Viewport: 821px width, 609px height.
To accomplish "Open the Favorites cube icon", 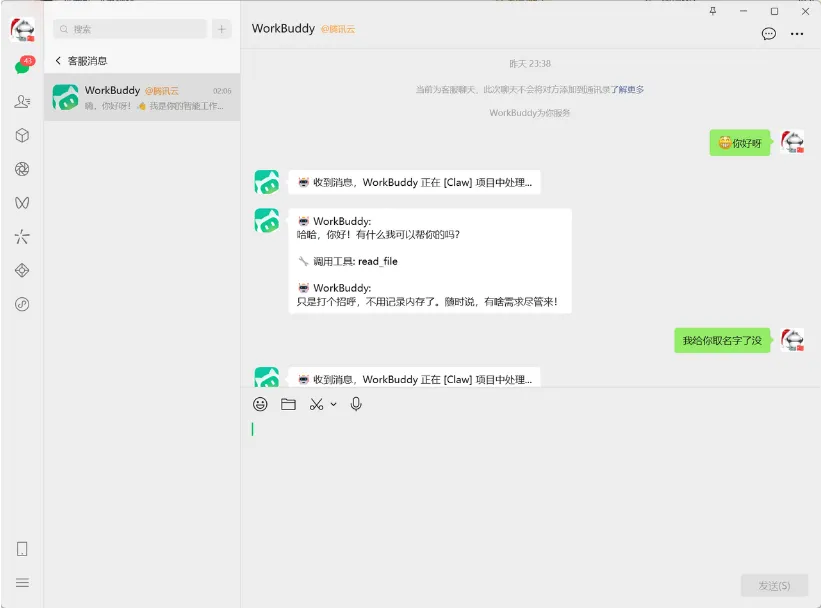I will point(22,135).
